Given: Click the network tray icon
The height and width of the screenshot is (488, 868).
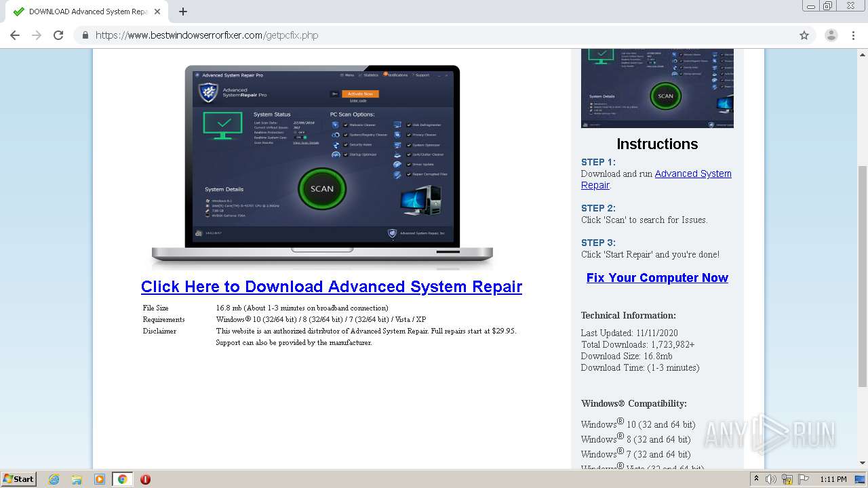Looking at the screenshot, I should (787, 479).
